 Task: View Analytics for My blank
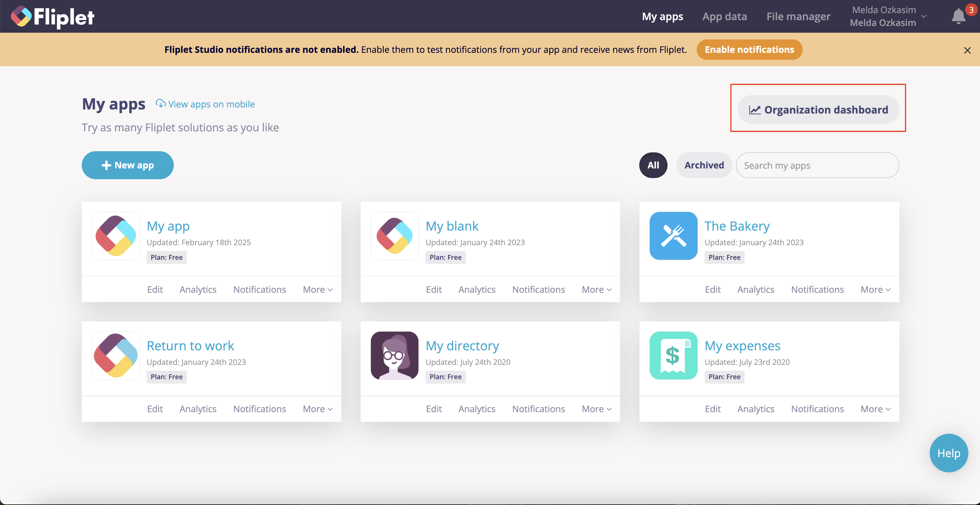(477, 289)
